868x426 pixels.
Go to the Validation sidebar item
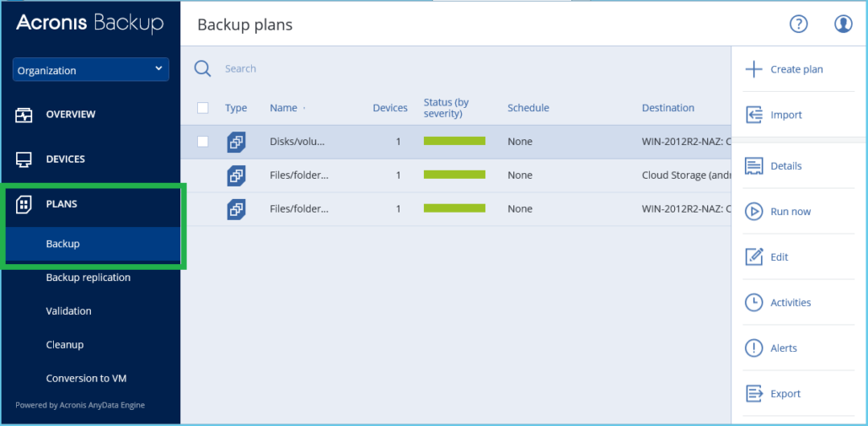tap(68, 311)
